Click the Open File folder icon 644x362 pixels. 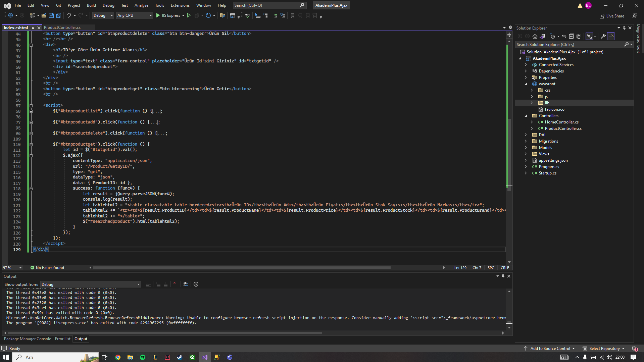[x=44, y=15]
